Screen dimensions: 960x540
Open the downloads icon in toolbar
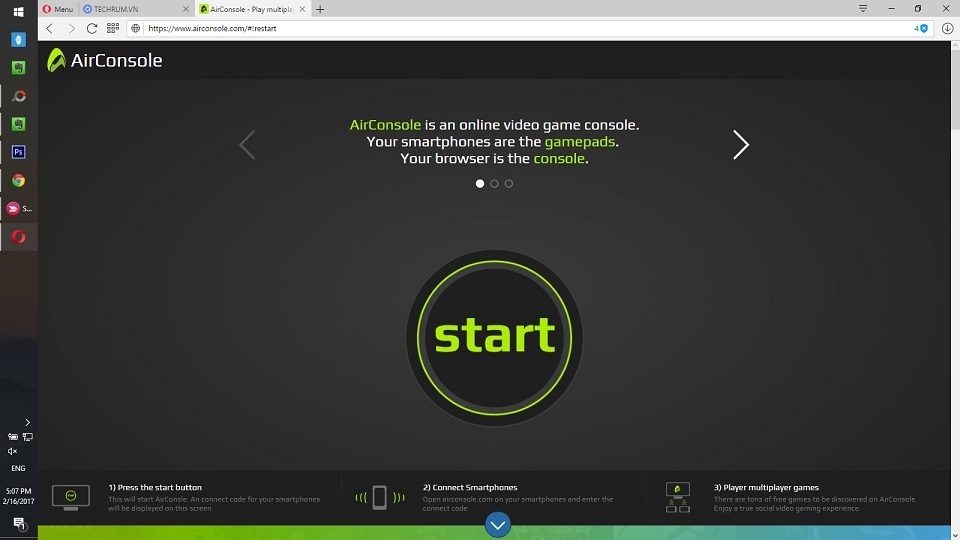[947, 28]
